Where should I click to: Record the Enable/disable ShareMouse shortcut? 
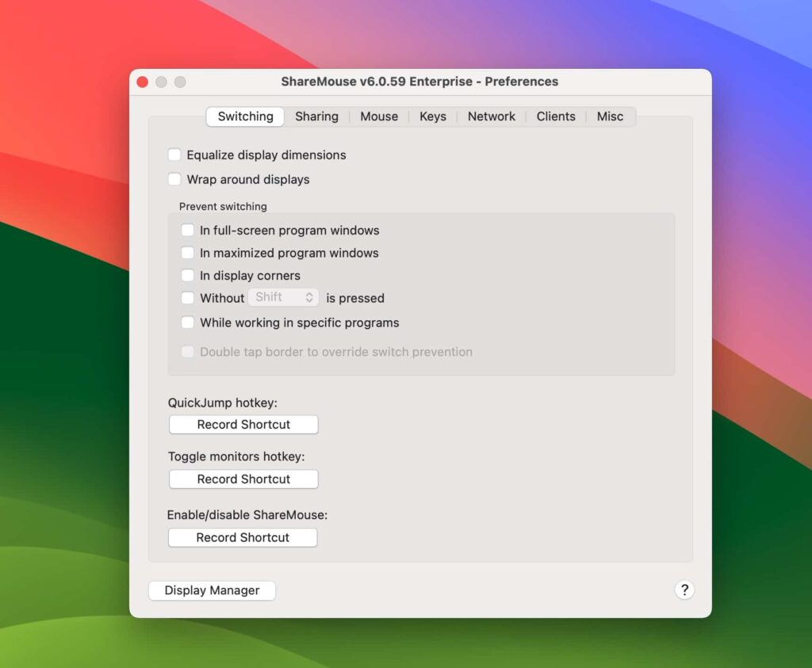[x=243, y=537]
